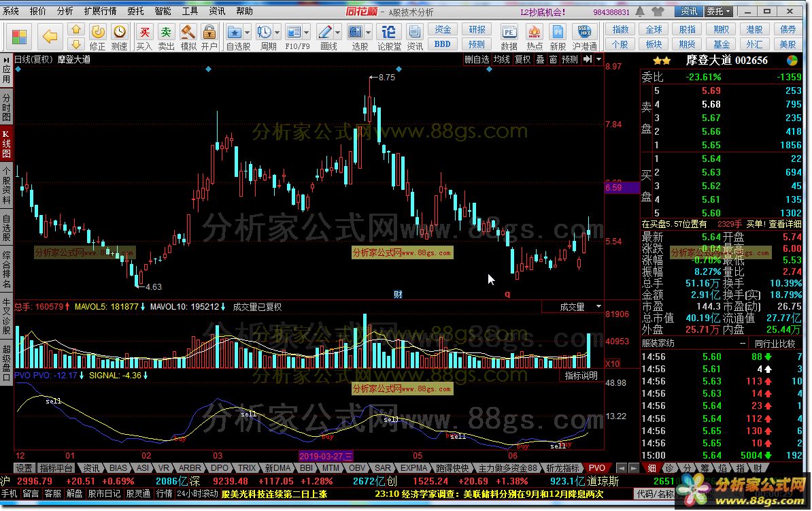Viewport: 812px width, 511px height.
Task: Click the BBD button
Action: tap(443, 44)
